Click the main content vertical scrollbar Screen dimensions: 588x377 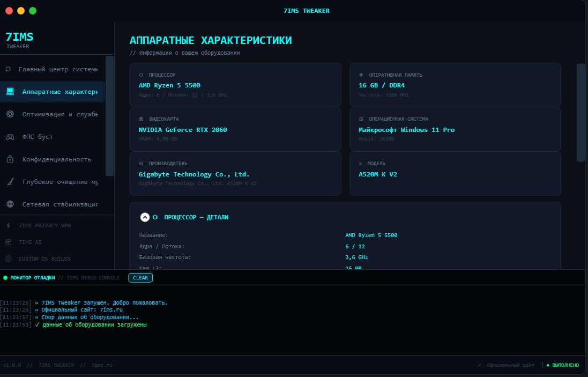(580, 113)
